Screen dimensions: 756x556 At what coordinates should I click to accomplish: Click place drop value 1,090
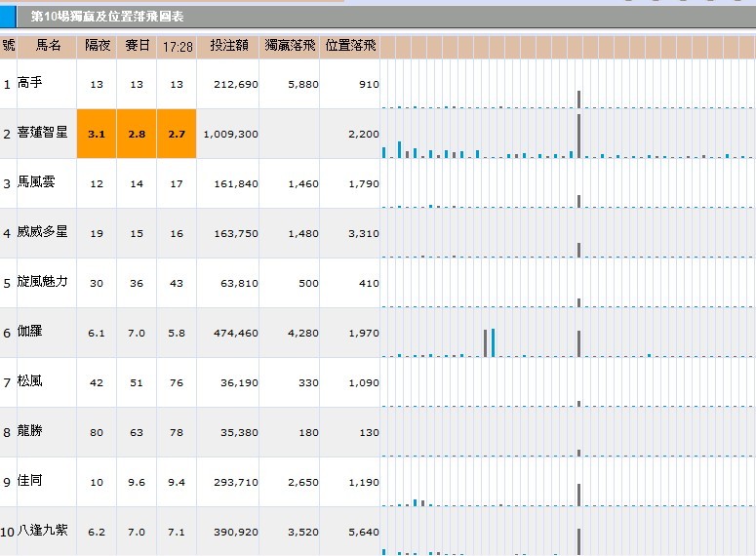point(364,383)
